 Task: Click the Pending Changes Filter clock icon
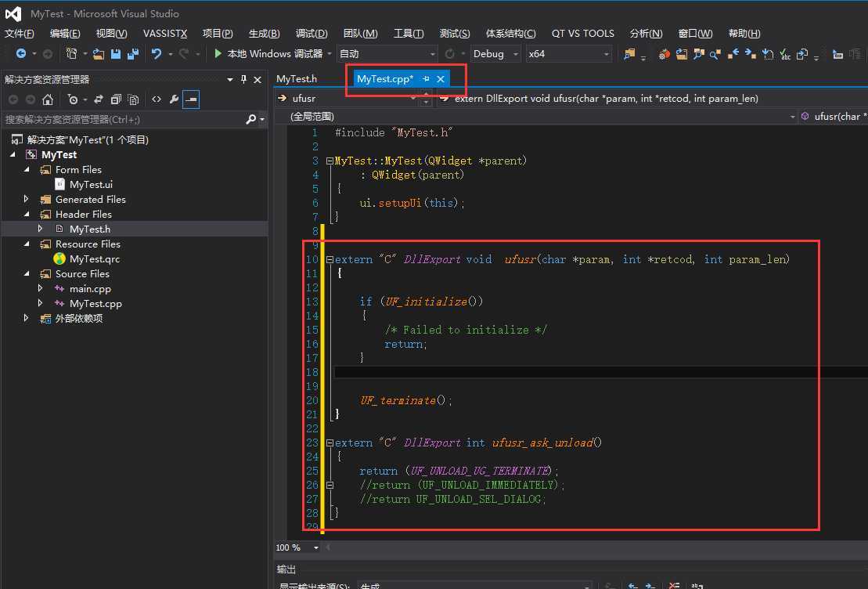tap(73, 99)
